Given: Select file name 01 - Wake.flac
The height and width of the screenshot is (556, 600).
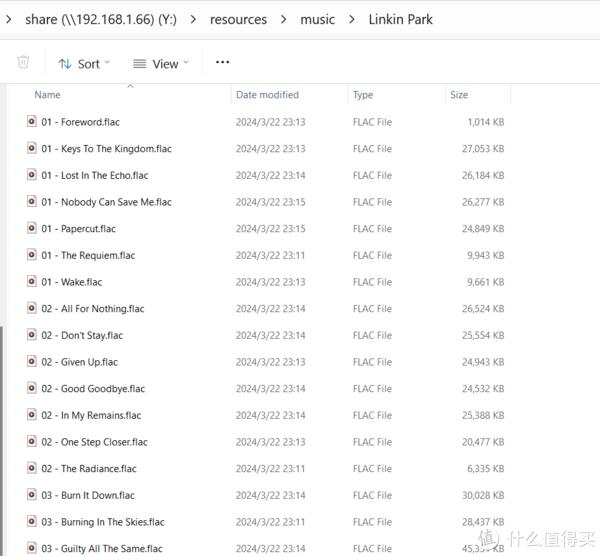Looking at the screenshot, I should pos(72,282).
